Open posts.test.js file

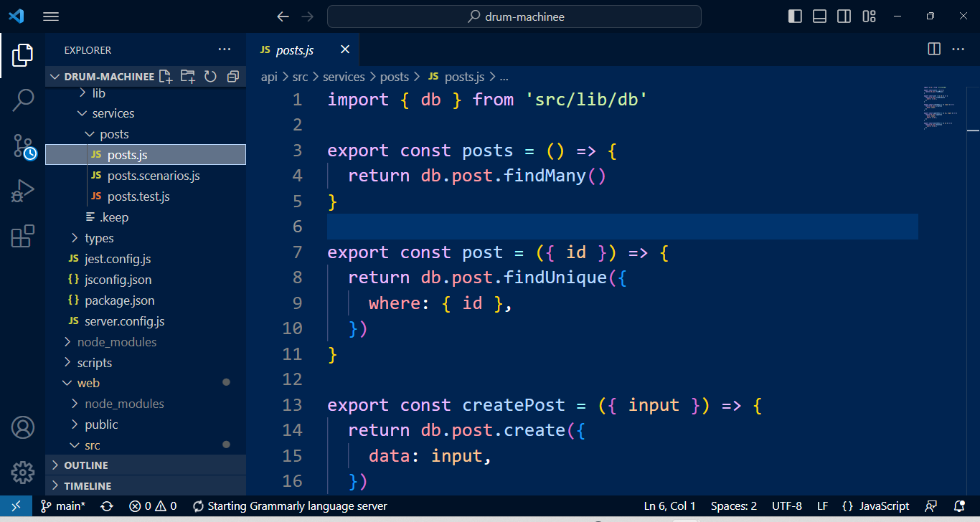tap(146, 196)
